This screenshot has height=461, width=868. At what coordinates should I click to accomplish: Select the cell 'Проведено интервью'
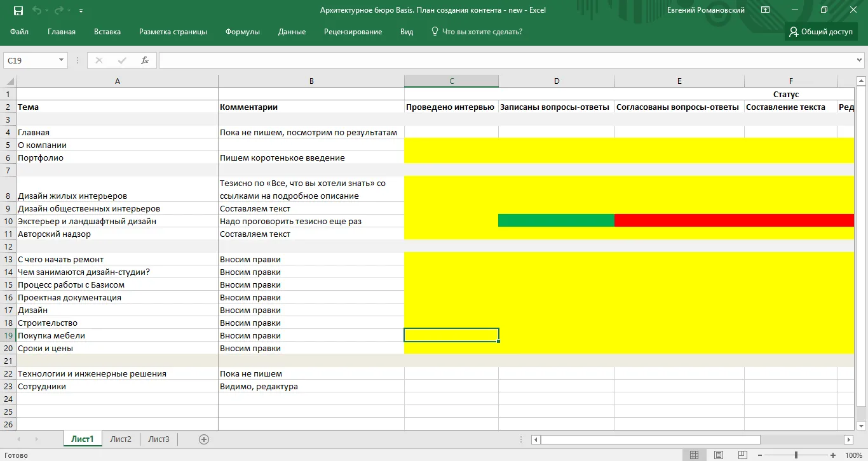pyautogui.click(x=451, y=107)
